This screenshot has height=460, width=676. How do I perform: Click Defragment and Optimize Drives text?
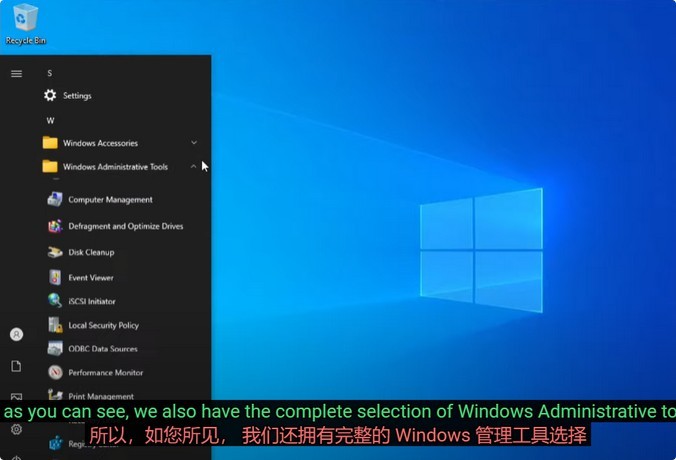pos(126,226)
